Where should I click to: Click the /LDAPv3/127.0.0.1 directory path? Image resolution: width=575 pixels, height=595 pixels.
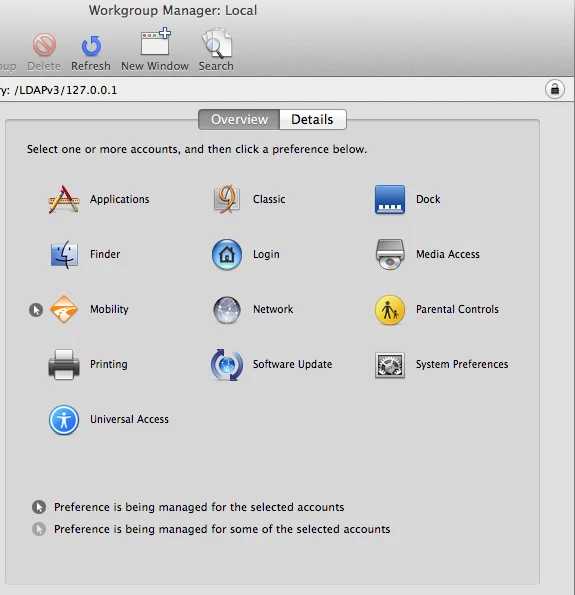coord(66,90)
